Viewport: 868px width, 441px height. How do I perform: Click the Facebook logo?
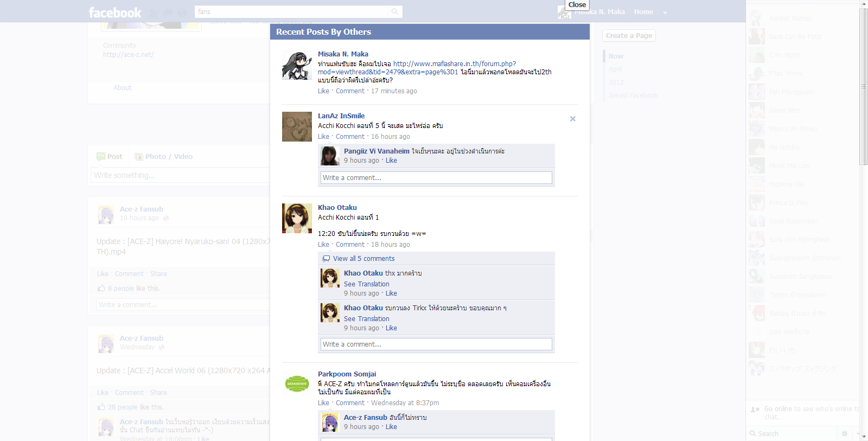pyautogui.click(x=114, y=12)
